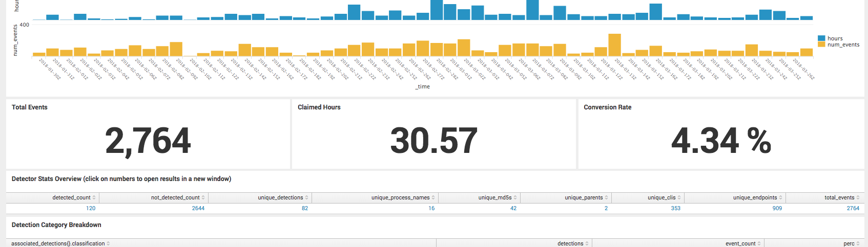
Task: Open unique_endpoints value 909 in new window
Action: point(777,209)
